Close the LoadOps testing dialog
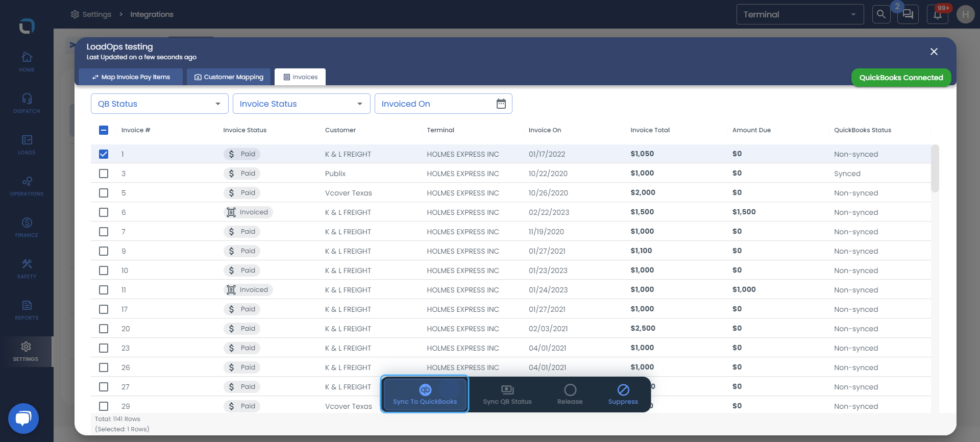980x442 pixels. (934, 52)
